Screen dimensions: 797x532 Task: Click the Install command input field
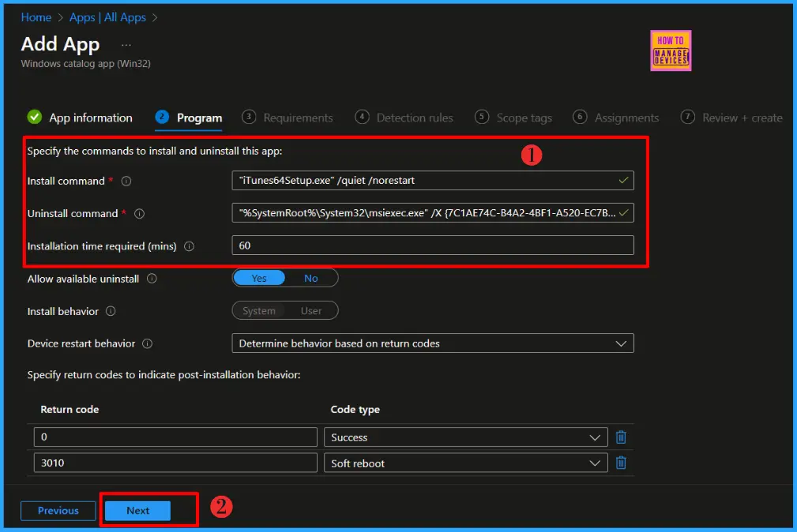(433, 181)
